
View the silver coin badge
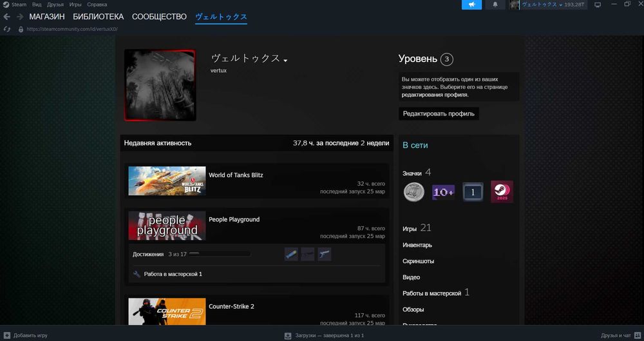pos(414,191)
